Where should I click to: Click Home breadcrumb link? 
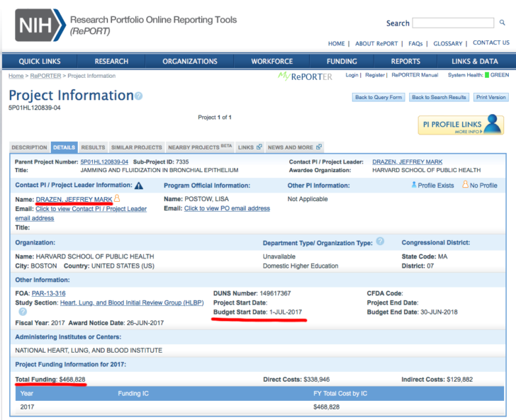16,76
